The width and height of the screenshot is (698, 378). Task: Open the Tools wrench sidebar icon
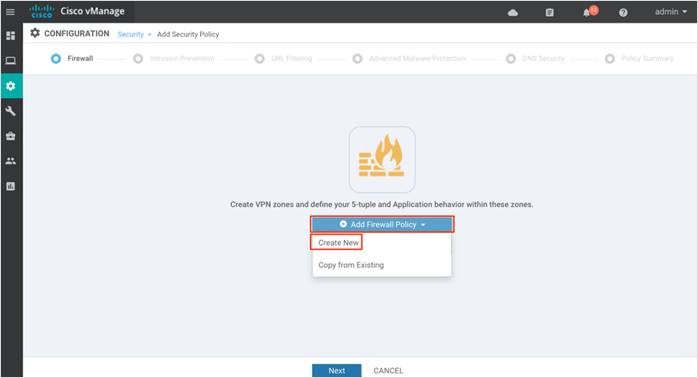click(11, 111)
